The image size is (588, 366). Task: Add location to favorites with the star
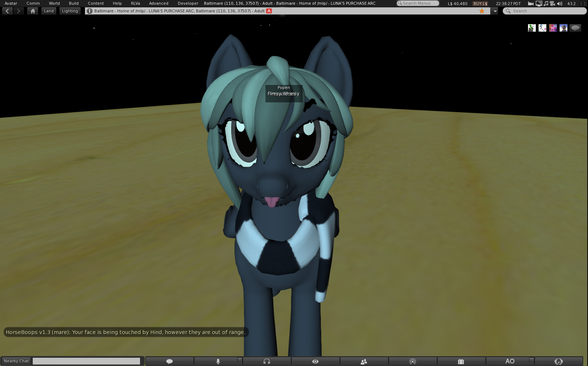click(482, 11)
